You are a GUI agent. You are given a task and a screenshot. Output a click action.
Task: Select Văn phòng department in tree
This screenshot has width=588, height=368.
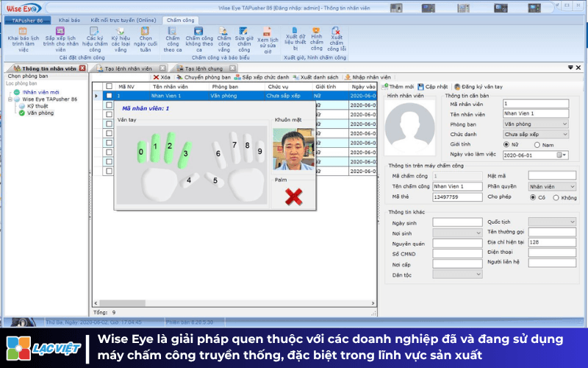[40, 113]
